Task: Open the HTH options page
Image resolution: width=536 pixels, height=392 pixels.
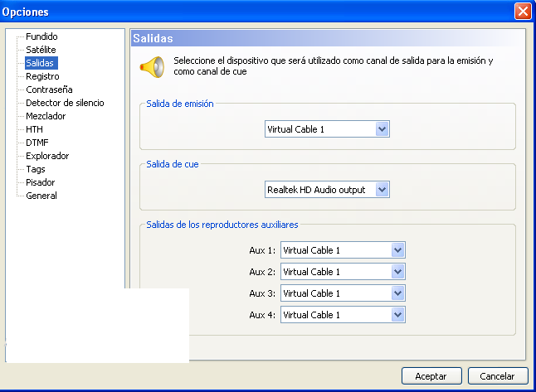Action: (34, 129)
